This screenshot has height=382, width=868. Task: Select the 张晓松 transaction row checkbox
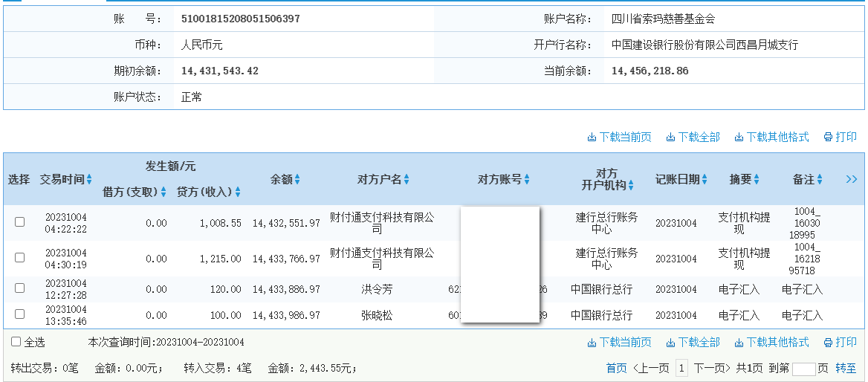pos(20,314)
